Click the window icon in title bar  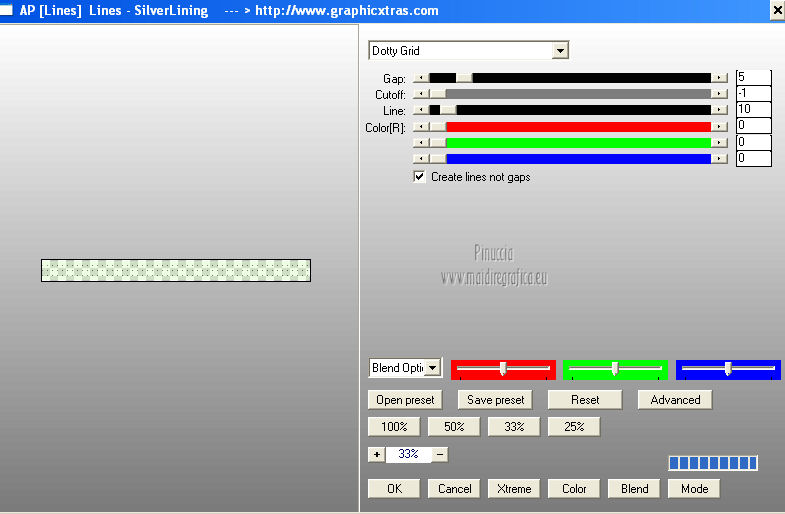point(6,11)
